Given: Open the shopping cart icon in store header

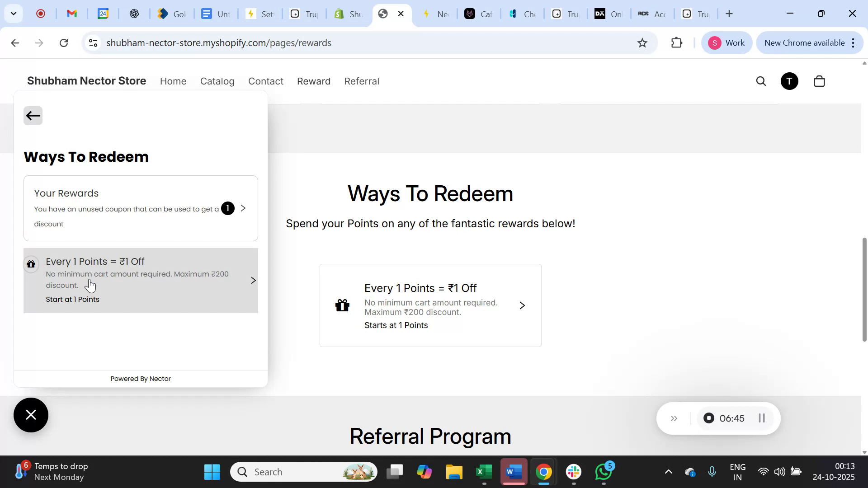Looking at the screenshot, I should pos(819,81).
